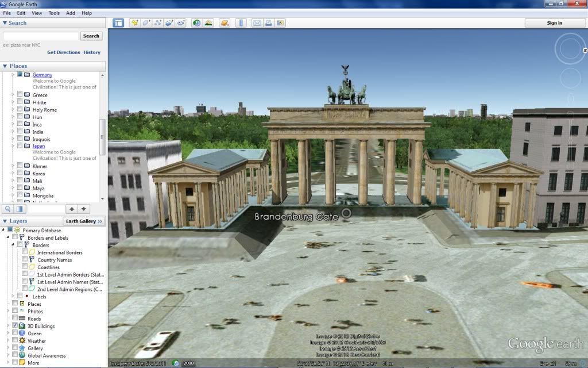Open the Add menu
The image size is (588, 368).
point(71,13)
